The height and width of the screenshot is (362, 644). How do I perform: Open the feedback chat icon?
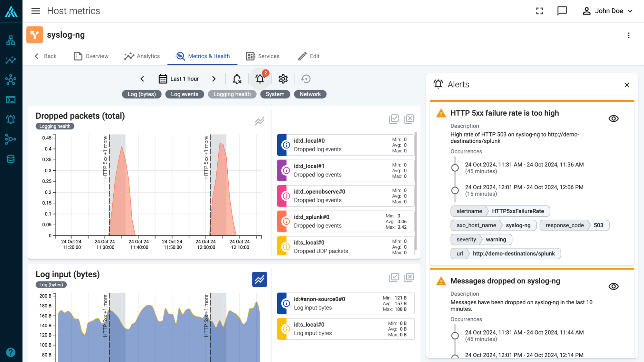[x=562, y=11]
